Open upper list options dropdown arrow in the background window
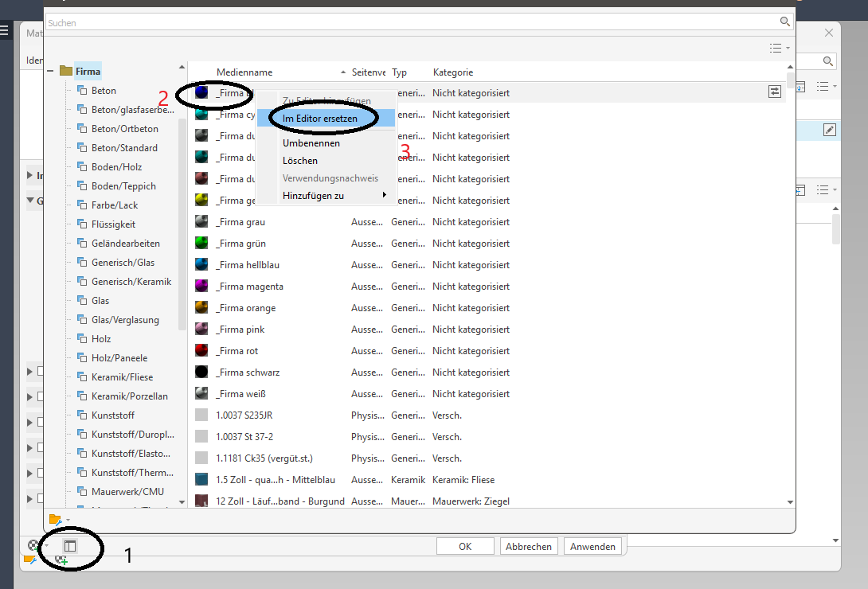Screen dimensions: 868x589 pos(835,87)
